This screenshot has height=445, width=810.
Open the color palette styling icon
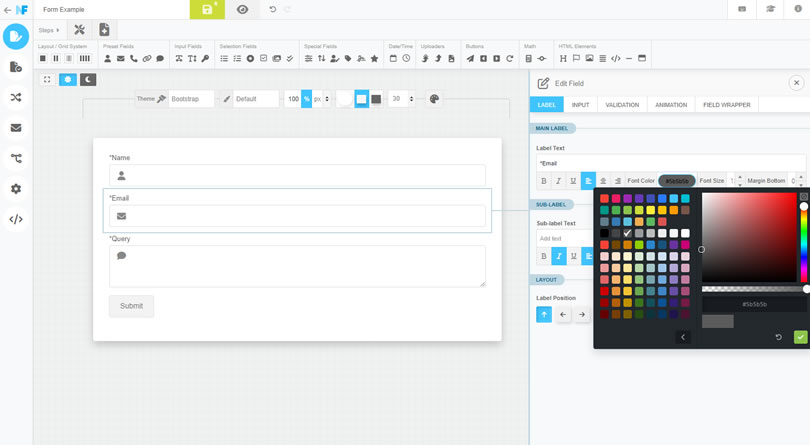click(434, 99)
